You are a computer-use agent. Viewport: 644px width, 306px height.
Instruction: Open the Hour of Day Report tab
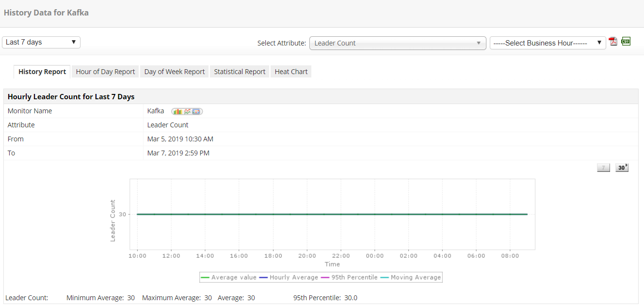coord(105,71)
